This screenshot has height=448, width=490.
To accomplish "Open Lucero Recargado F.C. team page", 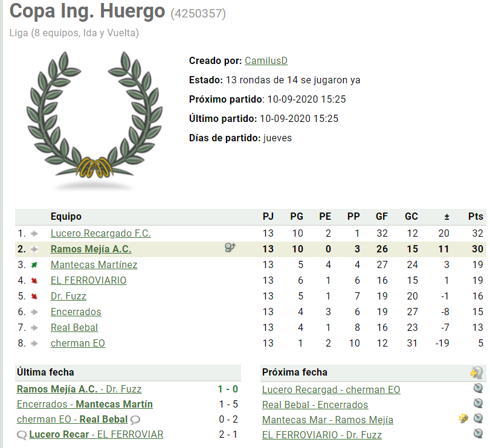I will (101, 233).
